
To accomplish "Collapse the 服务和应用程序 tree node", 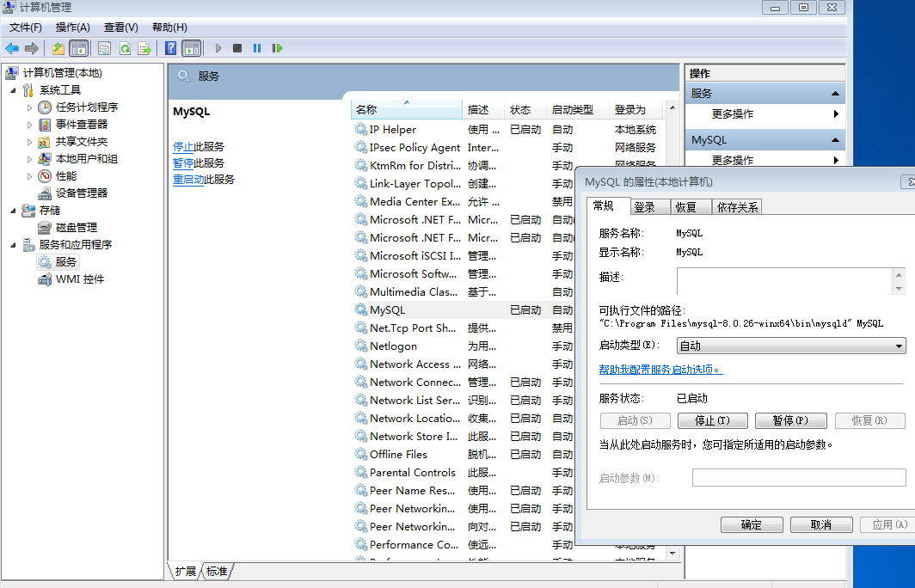I will pos(13,245).
